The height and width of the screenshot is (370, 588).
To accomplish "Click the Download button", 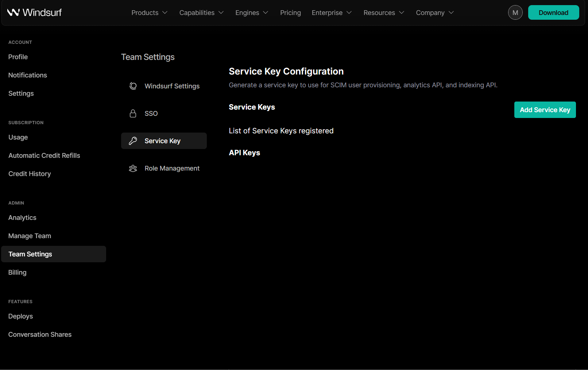I will pos(553,12).
